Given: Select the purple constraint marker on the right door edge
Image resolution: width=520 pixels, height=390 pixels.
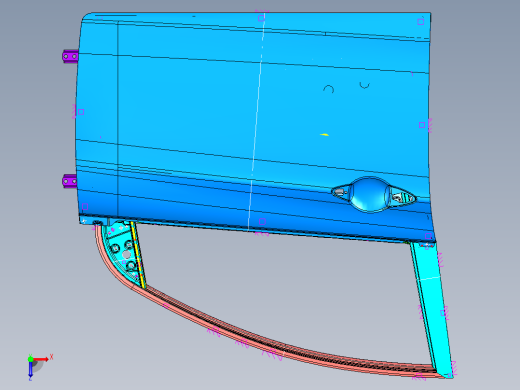Looking at the screenshot, I should pyautogui.click(x=422, y=125).
